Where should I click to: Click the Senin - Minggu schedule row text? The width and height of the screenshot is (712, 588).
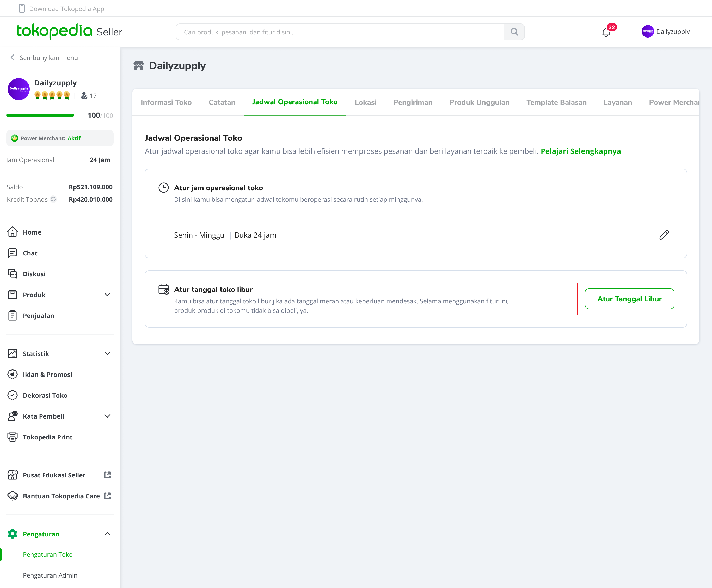tap(225, 235)
